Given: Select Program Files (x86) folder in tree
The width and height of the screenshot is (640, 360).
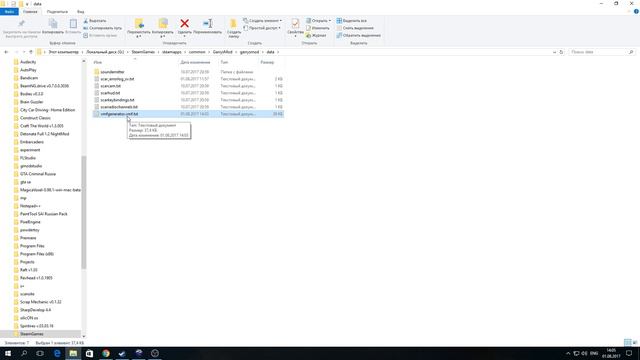Looking at the screenshot, I should (37, 254).
